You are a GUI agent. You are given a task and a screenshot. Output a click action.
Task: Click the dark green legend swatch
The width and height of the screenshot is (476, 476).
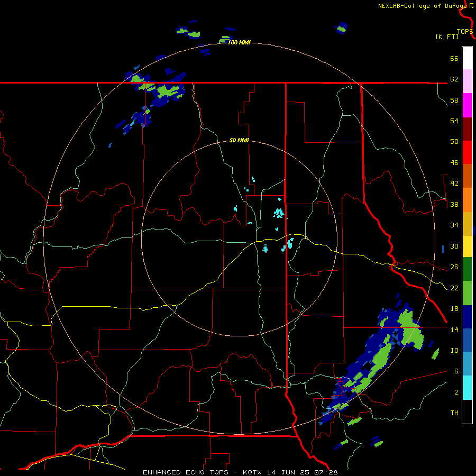pos(467,269)
